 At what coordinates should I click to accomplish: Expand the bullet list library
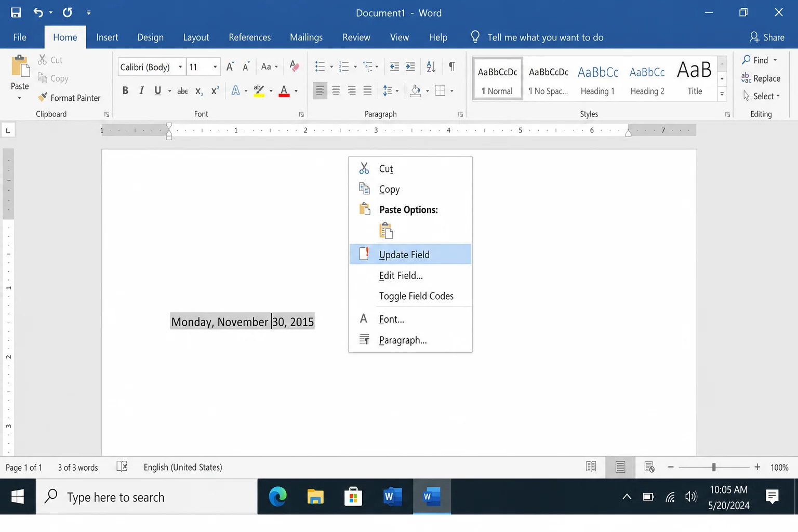click(331, 66)
